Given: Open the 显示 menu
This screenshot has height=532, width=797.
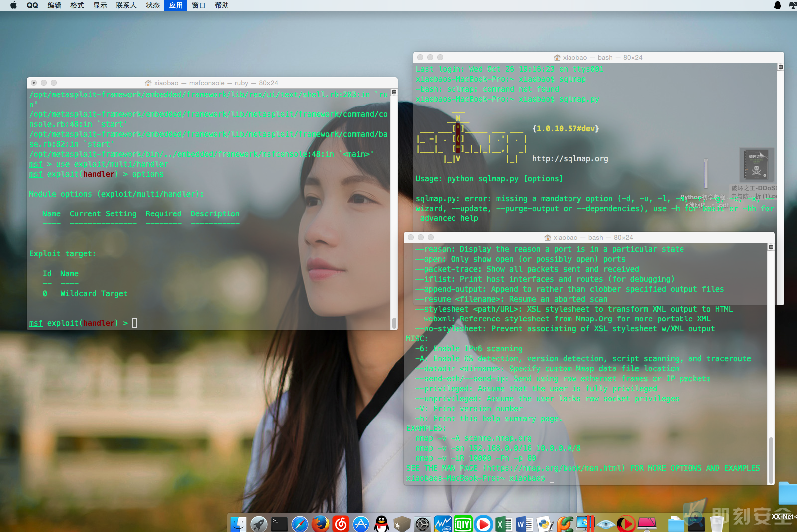Looking at the screenshot, I should [100, 5].
